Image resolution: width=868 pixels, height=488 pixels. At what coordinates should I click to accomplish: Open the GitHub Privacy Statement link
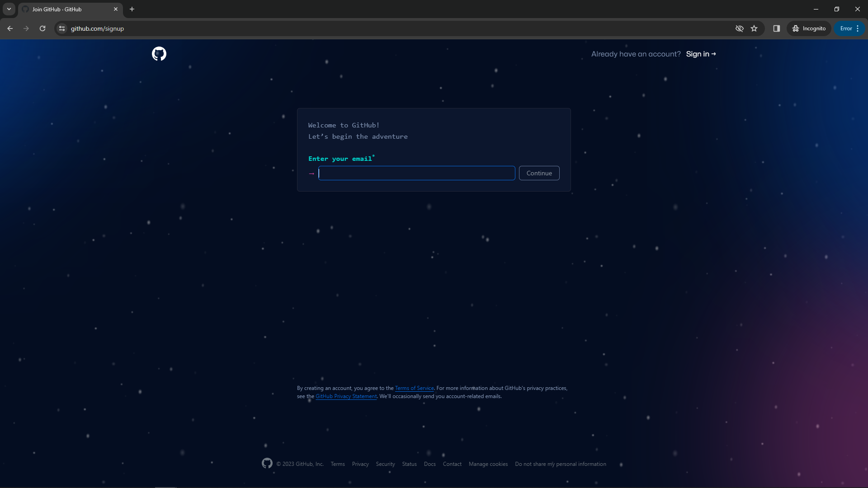346,396
